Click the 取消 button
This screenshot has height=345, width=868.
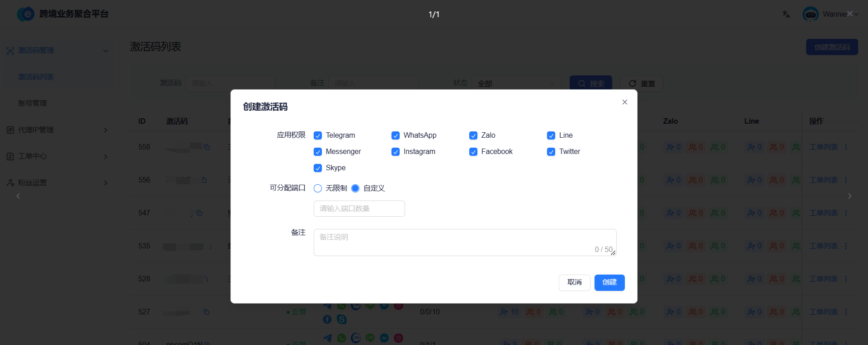click(x=574, y=282)
